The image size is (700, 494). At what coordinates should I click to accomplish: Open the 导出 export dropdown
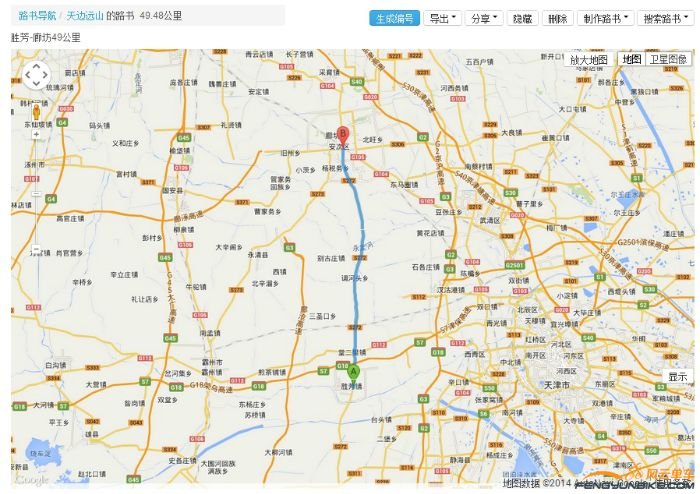[441, 19]
